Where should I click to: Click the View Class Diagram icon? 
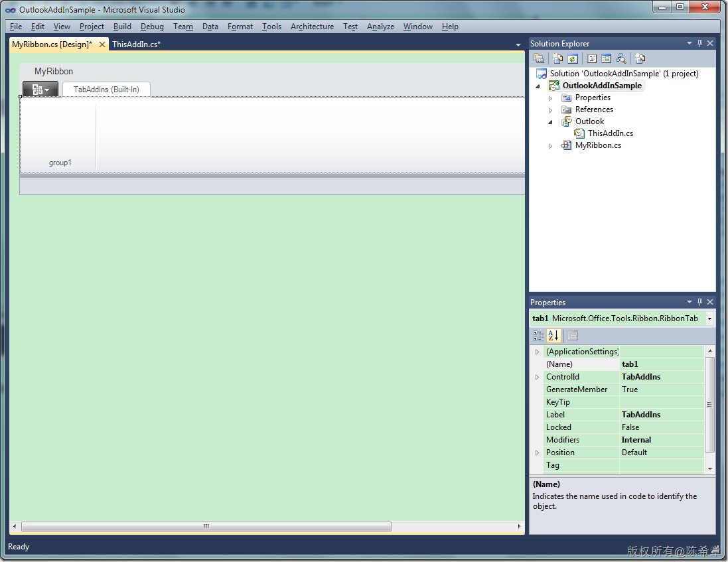click(620, 58)
